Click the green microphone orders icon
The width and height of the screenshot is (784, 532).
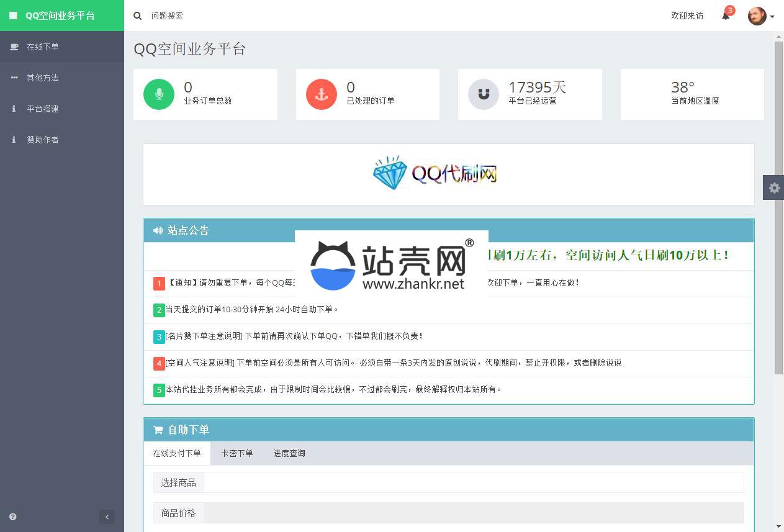pyautogui.click(x=159, y=94)
